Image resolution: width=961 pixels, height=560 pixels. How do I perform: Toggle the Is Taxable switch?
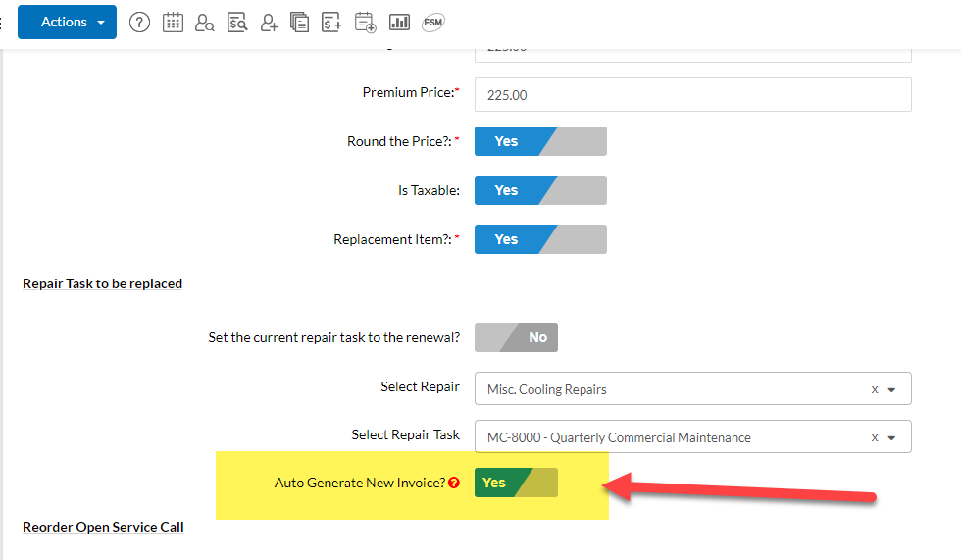[540, 190]
